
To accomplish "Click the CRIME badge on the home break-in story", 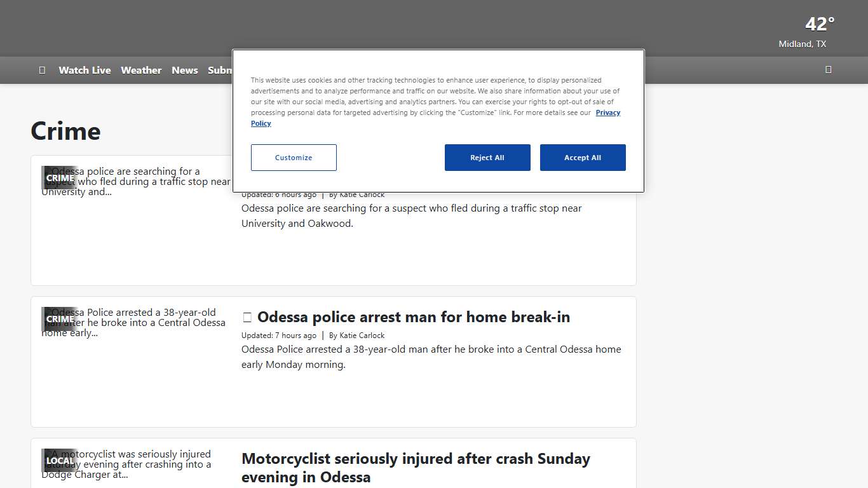I will coord(59,319).
